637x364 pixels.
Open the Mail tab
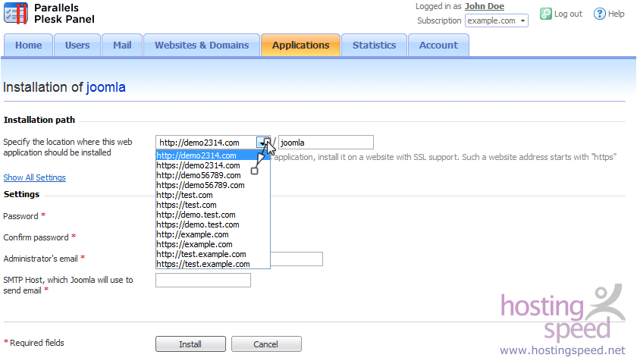point(122,45)
